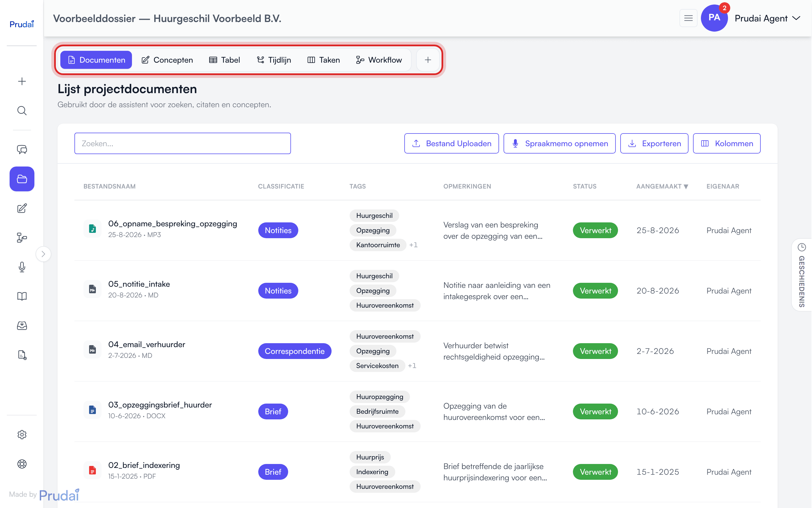Viewport: 812px width, 508px height.
Task: Click the microphone sidebar icon
Action: (22, 267)
